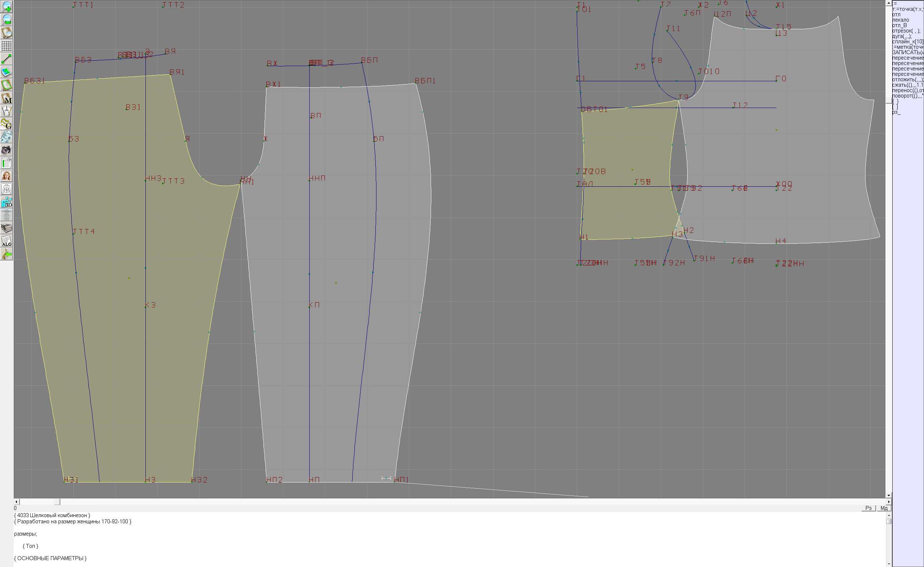924x567 pixels.
Task: Toggle the grid display icon
Action: point(6,46)
